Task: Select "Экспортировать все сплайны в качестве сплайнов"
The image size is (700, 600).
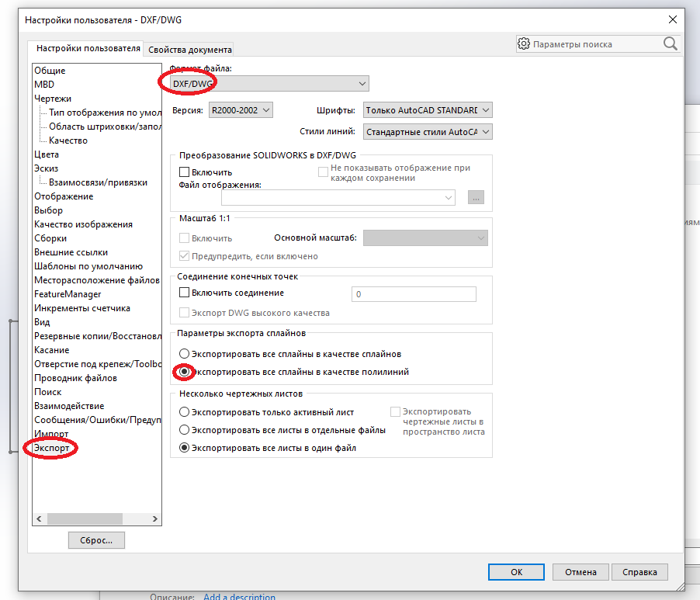Action: (184, 353)
